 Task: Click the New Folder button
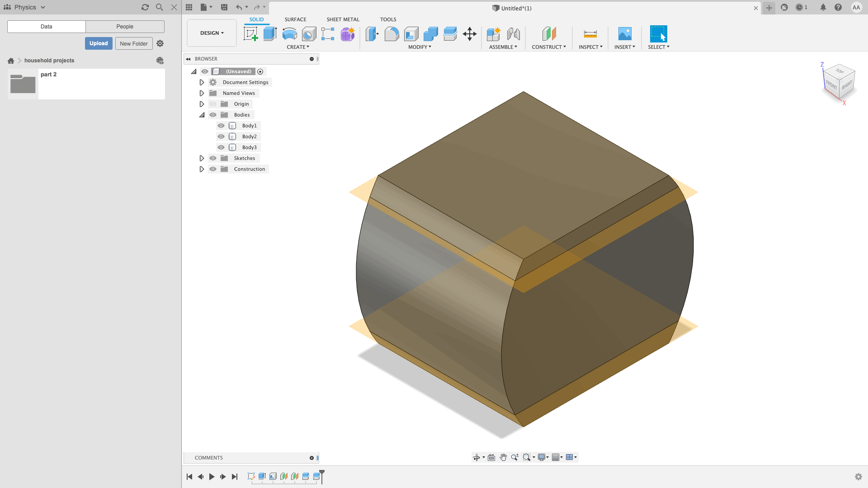[134, 43]
